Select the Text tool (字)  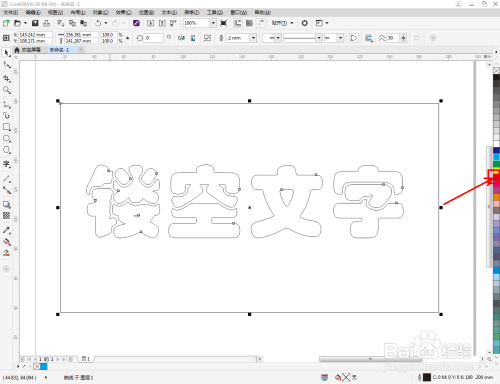coord(6,164)
